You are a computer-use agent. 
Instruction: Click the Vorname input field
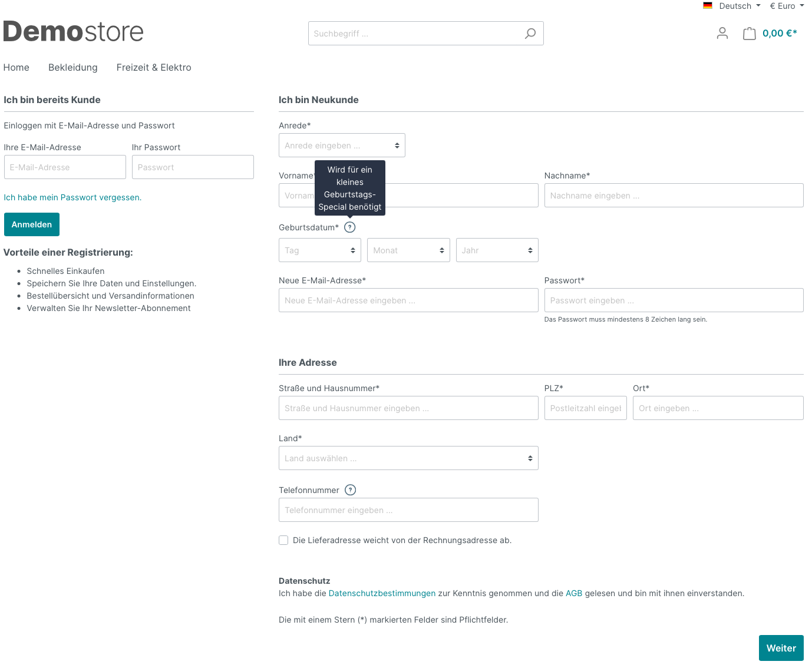click(408, 196)
